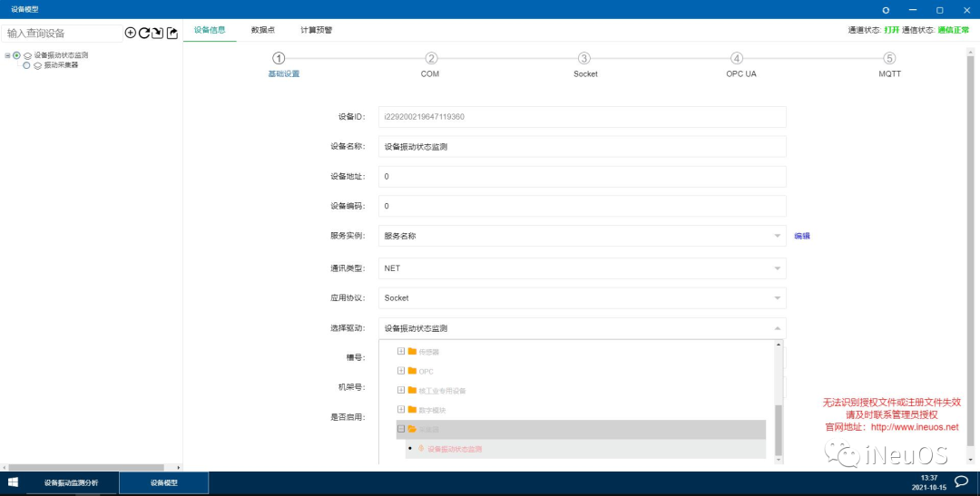Screen dimensions: 980x496
Task: Click the 振动采集器 tree label
Action: click(x=62, y=65)
